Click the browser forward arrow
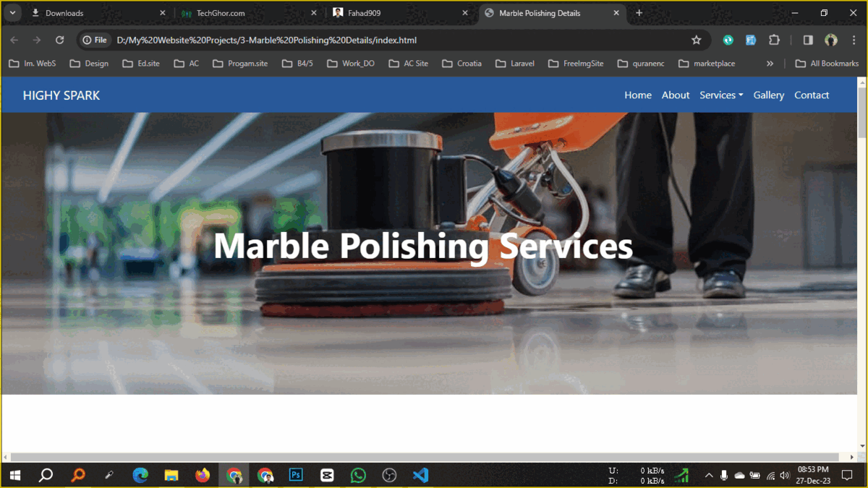868x488 pixels. coord(37,40)
